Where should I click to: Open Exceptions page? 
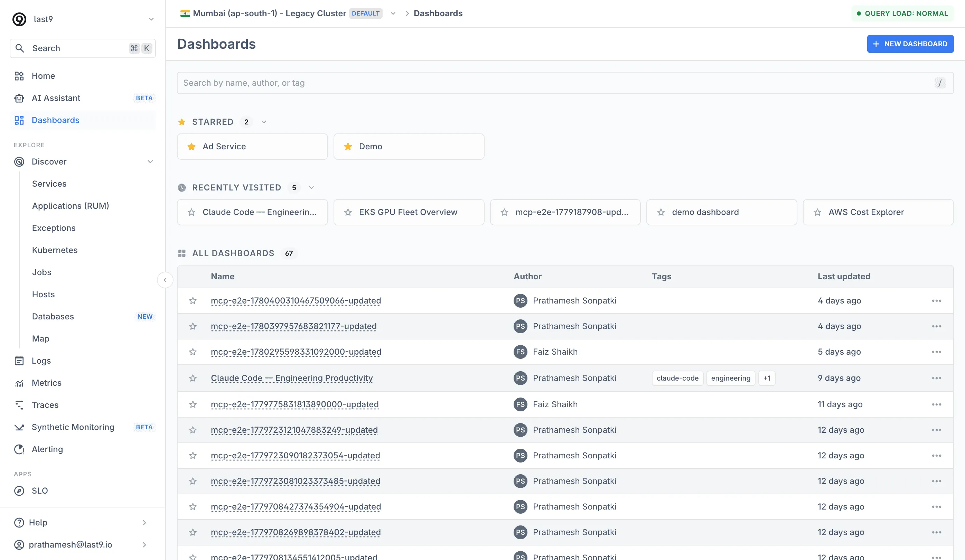54,228
